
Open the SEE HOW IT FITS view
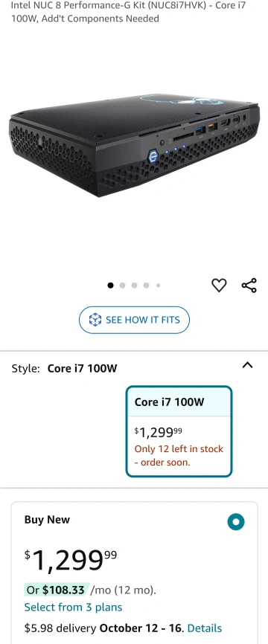[x=135, y=320]
